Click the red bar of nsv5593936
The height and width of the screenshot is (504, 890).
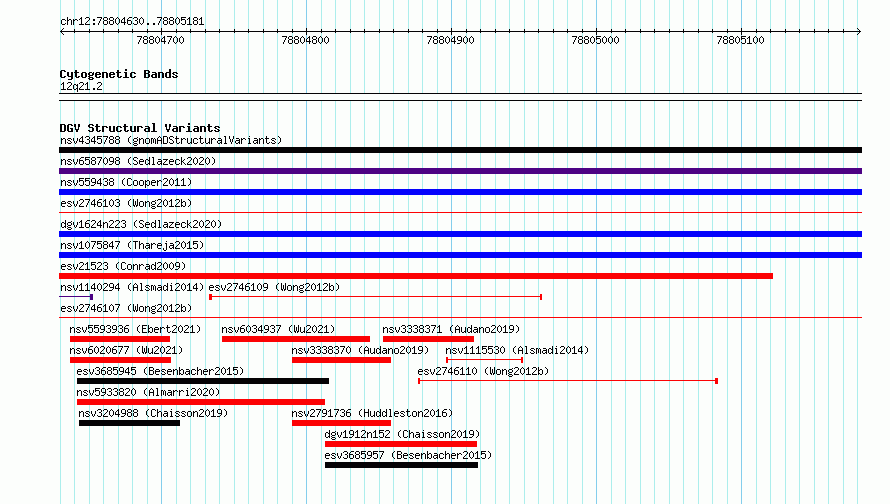click(120, 339)
